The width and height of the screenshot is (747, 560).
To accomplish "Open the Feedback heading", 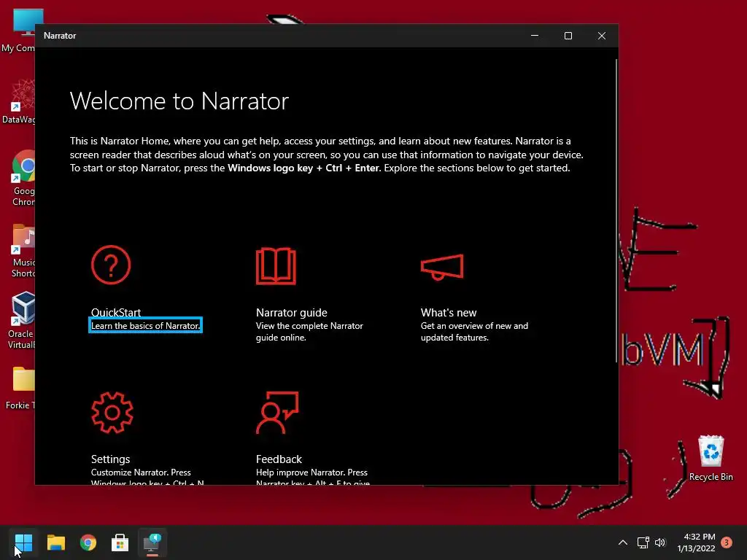I will pyautogui.click(x=279, y=459).
